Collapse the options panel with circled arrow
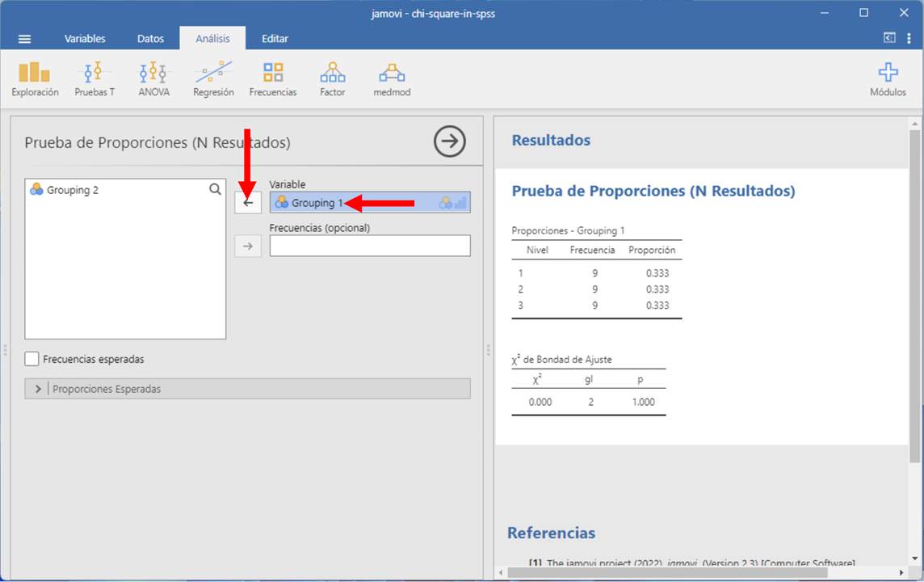 click(450, 141)
